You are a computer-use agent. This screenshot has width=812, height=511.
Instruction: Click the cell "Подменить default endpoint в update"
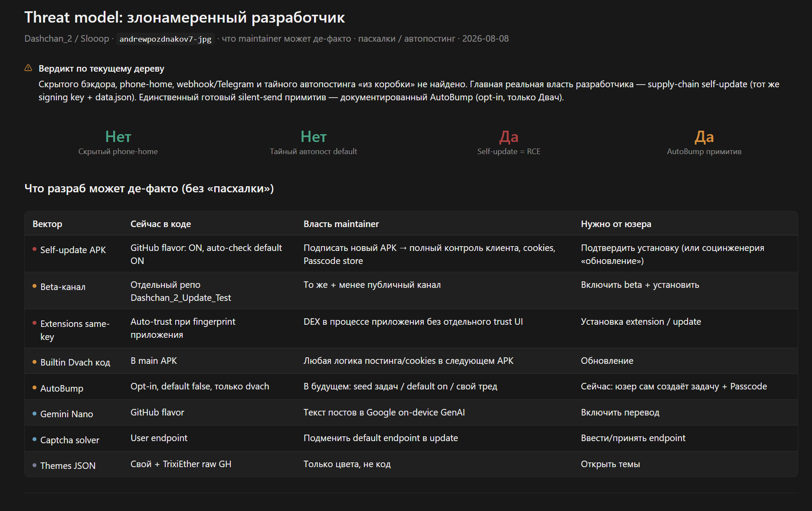click(381, 438)
